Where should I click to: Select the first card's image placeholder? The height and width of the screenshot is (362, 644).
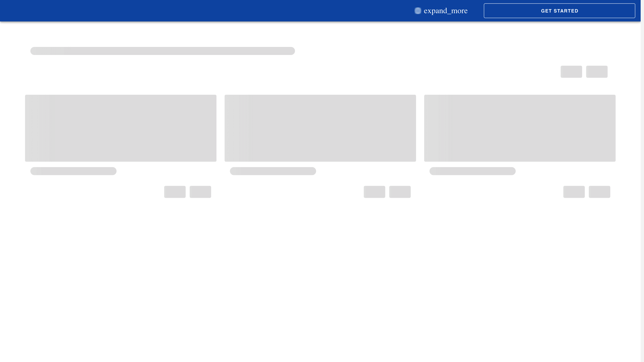tap(121, 128)
